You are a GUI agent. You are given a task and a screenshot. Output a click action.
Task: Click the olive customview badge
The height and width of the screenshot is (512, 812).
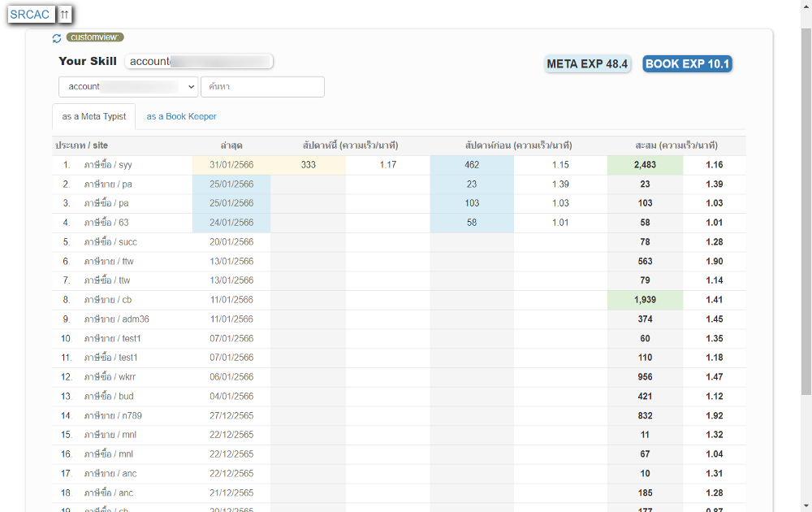tap(95, 37)
